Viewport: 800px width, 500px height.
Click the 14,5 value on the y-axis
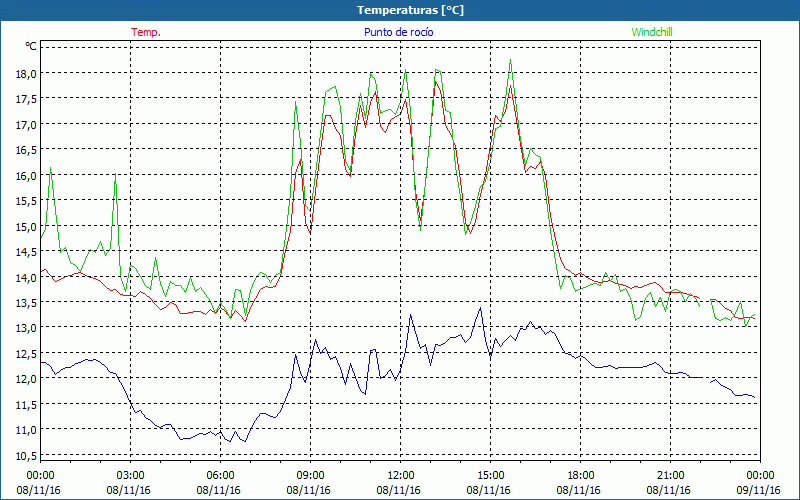coord(26,252)
